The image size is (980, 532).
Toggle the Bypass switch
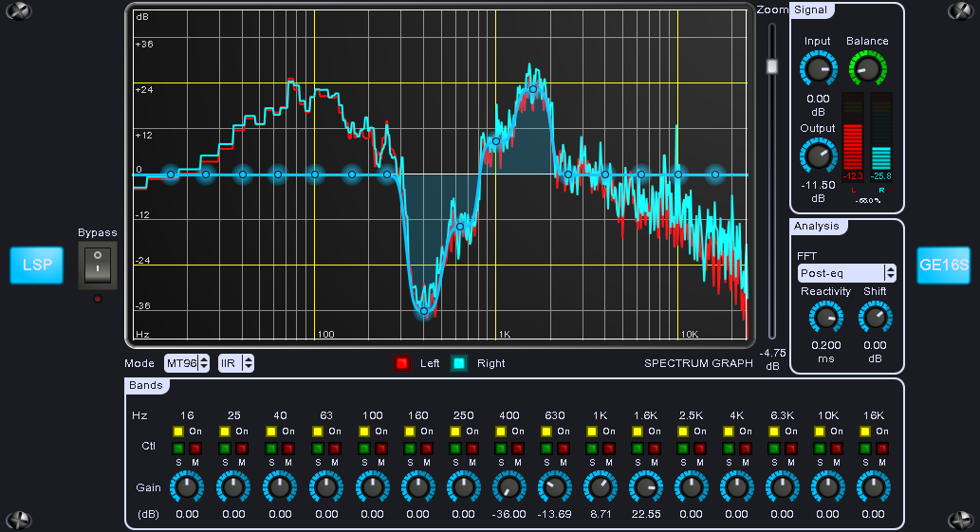(x=98, y=265)
